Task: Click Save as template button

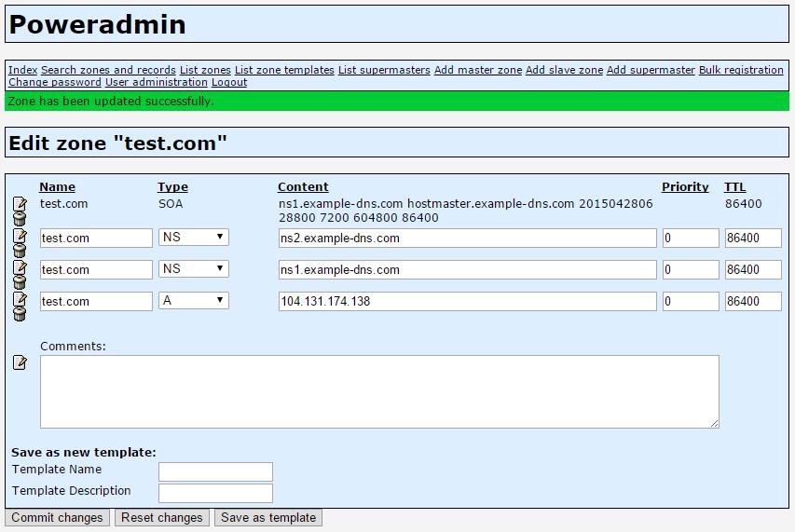Action: tap(268, 518)
